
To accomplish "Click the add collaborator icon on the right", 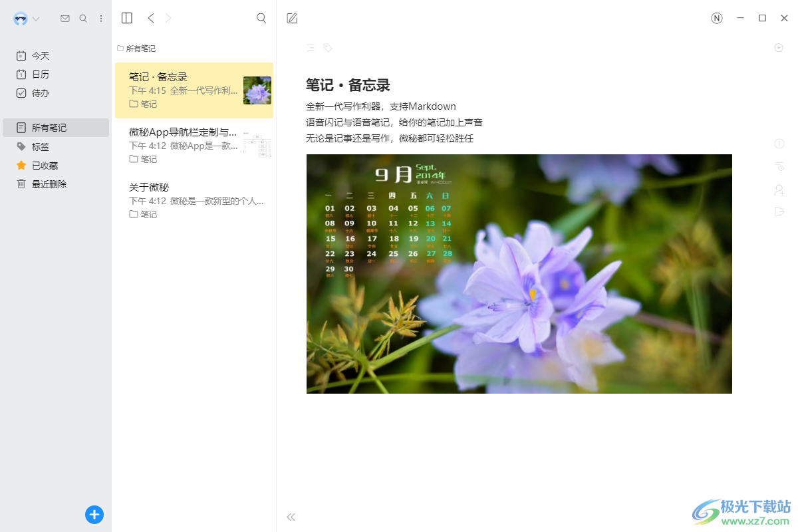I will tap(779, 189).
